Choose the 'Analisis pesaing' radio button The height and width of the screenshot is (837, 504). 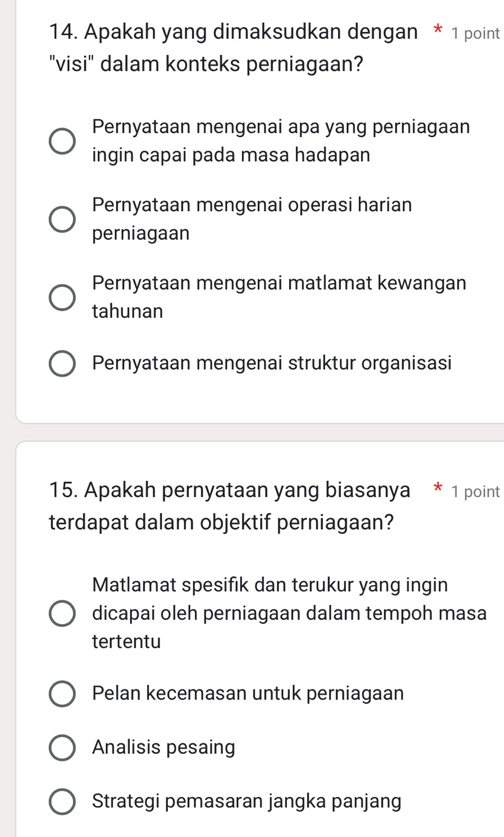click(x=62, y=748)
